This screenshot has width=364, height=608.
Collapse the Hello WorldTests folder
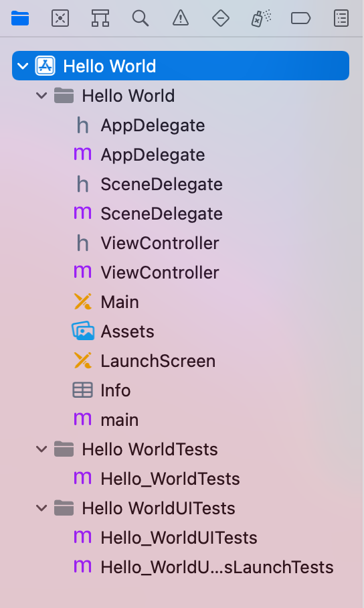coord(41,449)
